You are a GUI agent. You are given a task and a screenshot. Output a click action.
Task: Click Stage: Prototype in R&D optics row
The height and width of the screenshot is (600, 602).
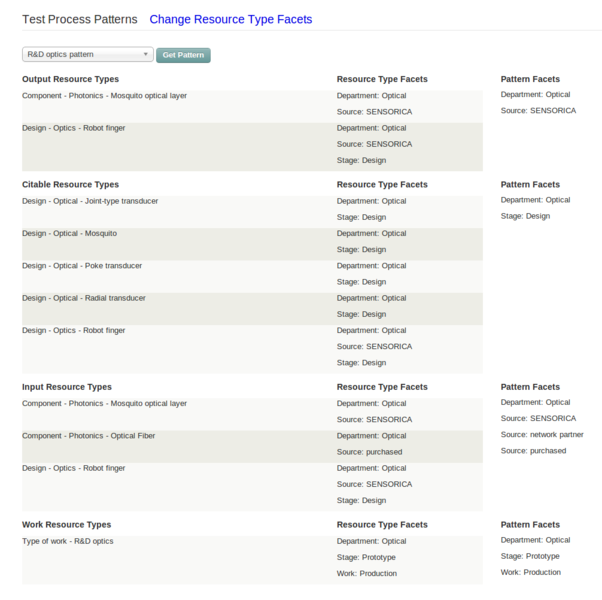pos(366,557)
